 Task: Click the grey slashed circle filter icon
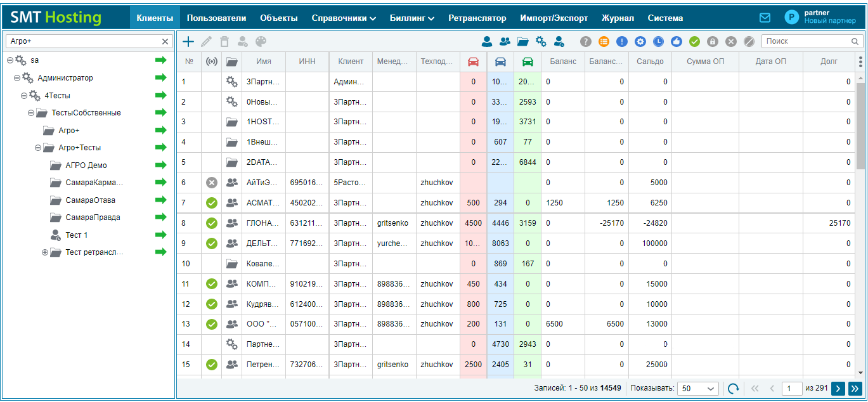tap(749, 41)
